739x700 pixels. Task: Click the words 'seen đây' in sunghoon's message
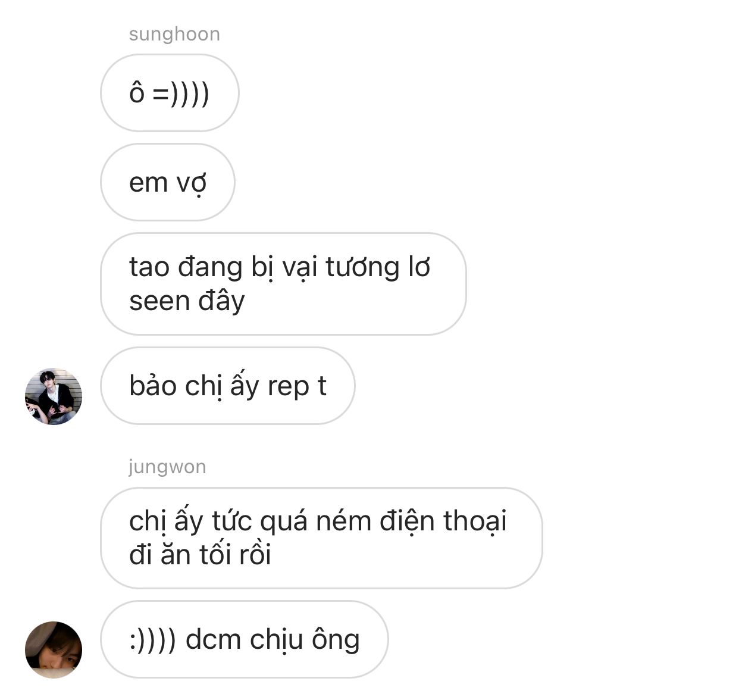click(x=187, y=301)
